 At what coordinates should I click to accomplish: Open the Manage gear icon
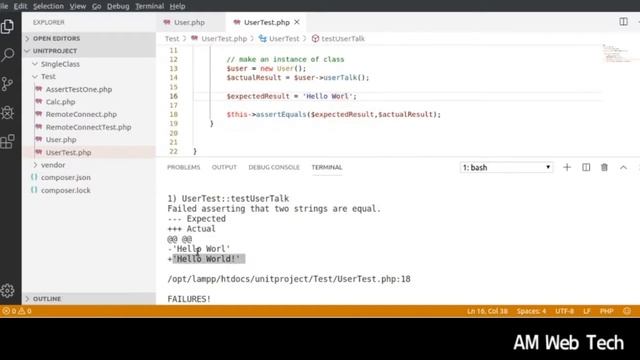click(x=7, y=291)
